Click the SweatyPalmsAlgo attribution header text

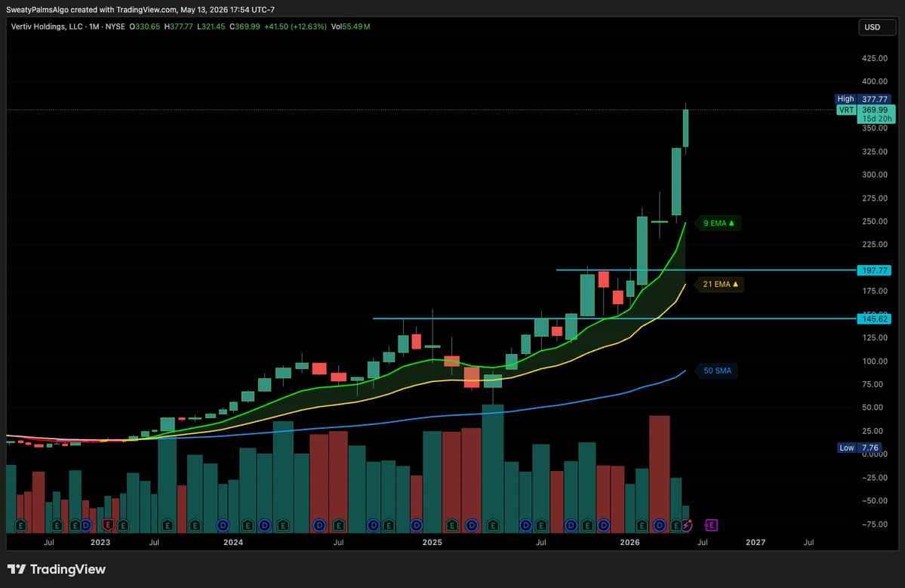tap(140, 10)
